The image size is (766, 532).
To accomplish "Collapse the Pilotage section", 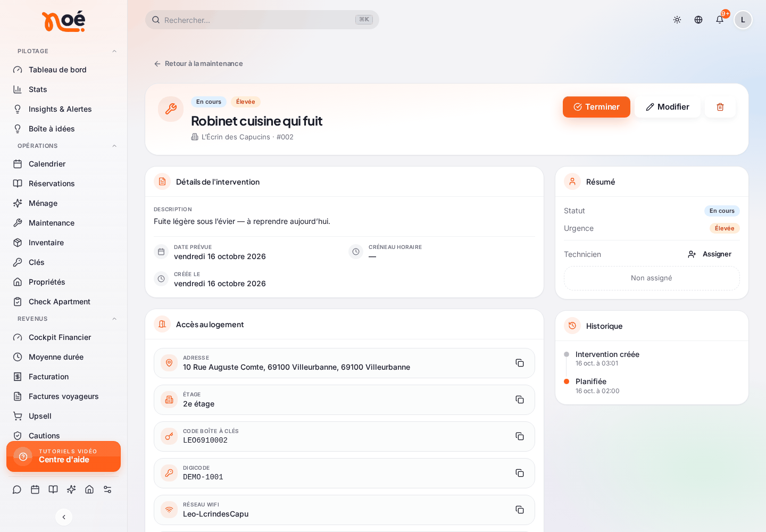I will [x=114, y=51].
